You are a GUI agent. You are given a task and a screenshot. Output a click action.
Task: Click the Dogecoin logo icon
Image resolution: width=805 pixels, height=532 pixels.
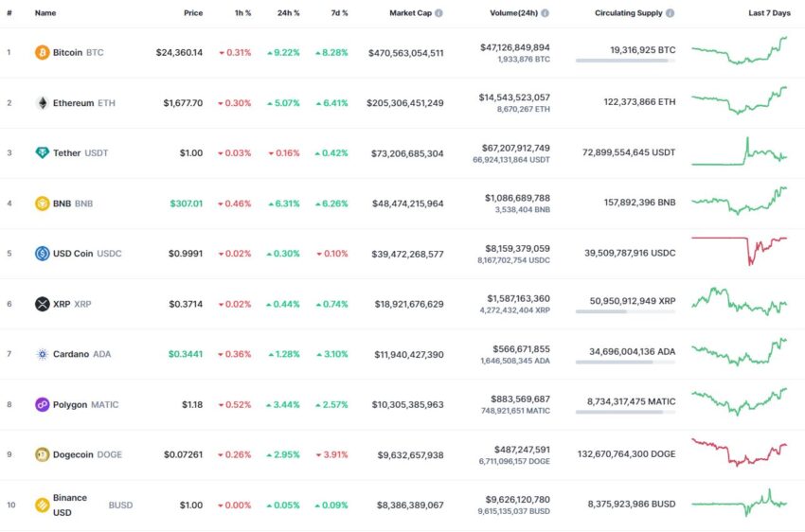42,455
